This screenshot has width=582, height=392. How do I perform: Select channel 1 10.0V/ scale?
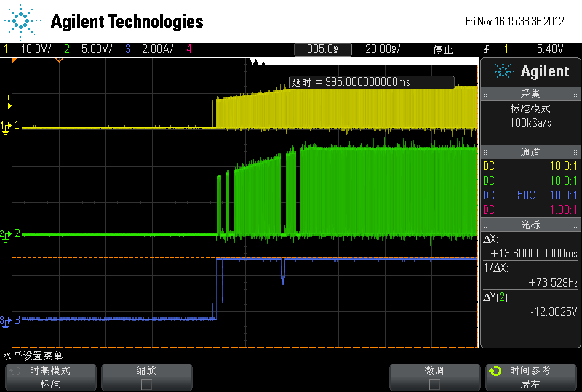(36, 49)
